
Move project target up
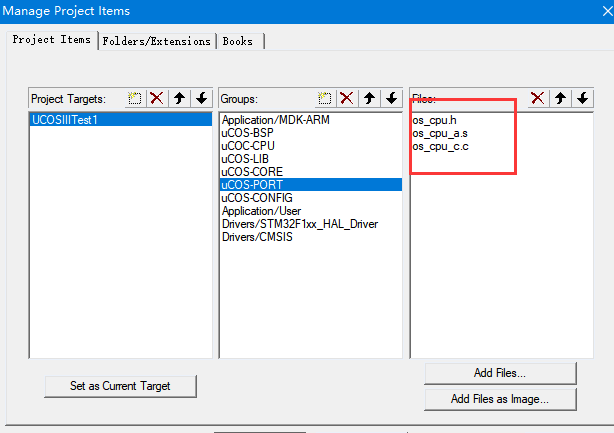pyautogui.click(x=179, y=98)
